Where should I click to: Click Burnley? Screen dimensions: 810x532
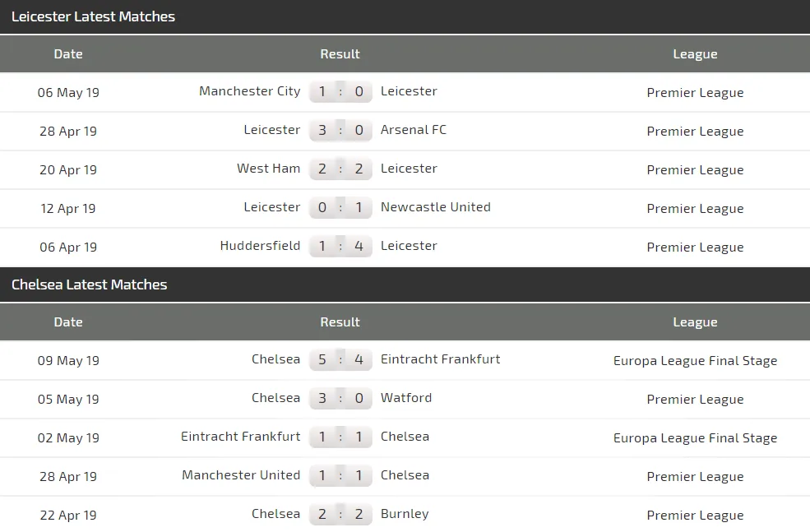pyautogui.click(x=404, y=513)
